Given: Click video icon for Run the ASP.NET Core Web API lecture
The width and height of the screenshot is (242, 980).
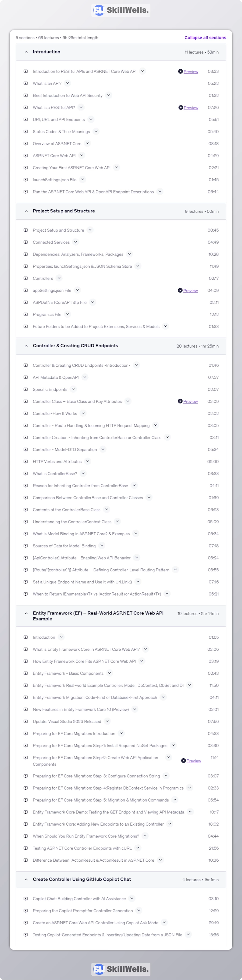Looking at the screenshot, I should pyautogui.click(x=26, y=192).
